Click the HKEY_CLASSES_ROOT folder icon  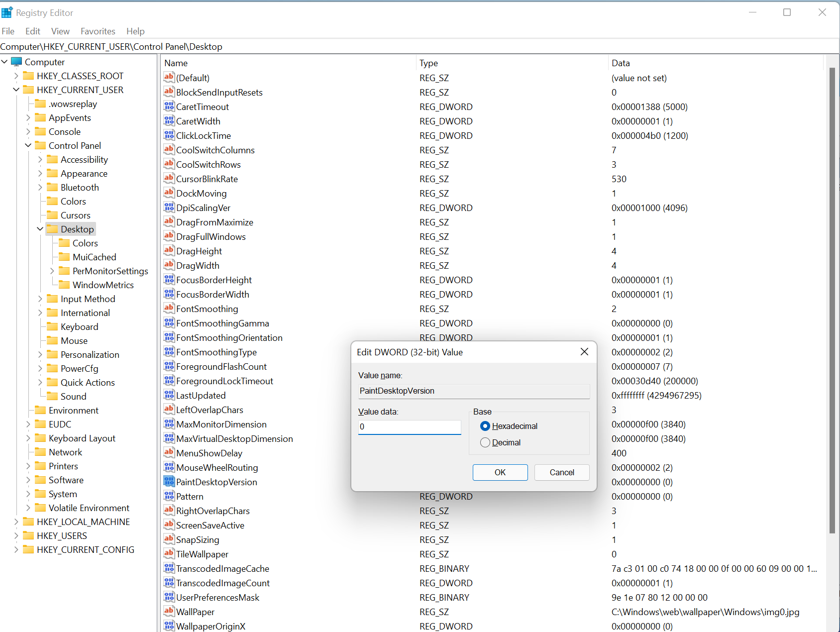[x=28, y=76]
